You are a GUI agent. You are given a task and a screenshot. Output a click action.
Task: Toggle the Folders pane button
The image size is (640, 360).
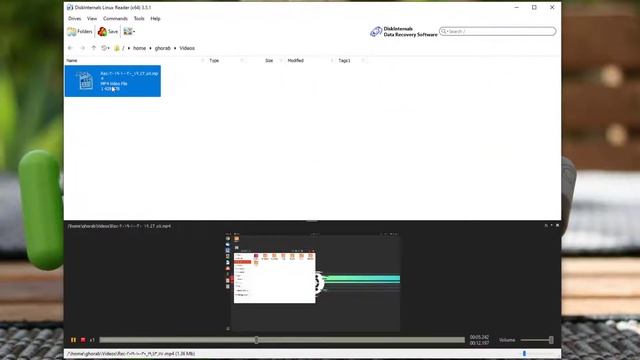(80, 31)
